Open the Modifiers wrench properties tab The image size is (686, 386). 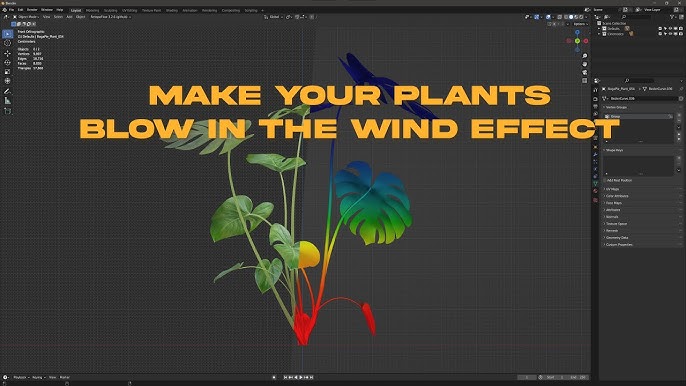point(595,154)
